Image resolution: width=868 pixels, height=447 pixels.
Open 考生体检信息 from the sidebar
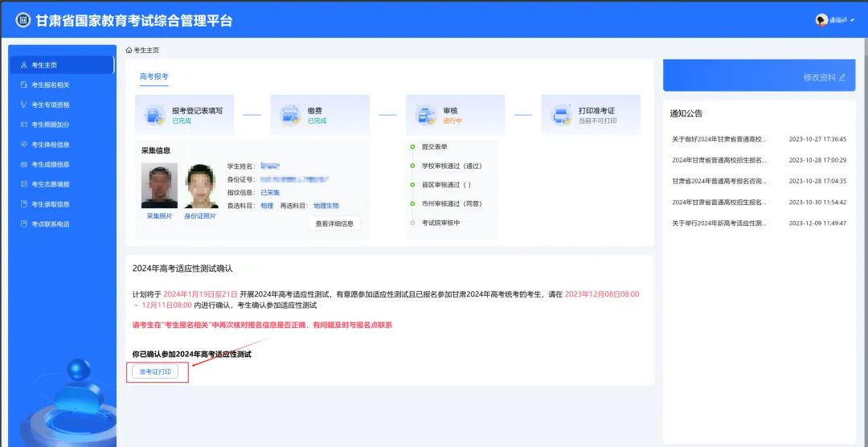click(51, 145)
